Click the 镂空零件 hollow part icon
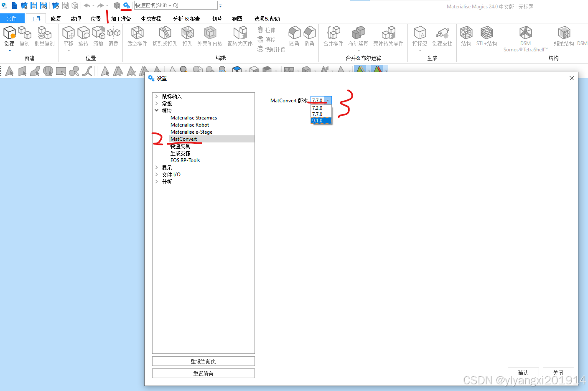 (x=137, y=33)
